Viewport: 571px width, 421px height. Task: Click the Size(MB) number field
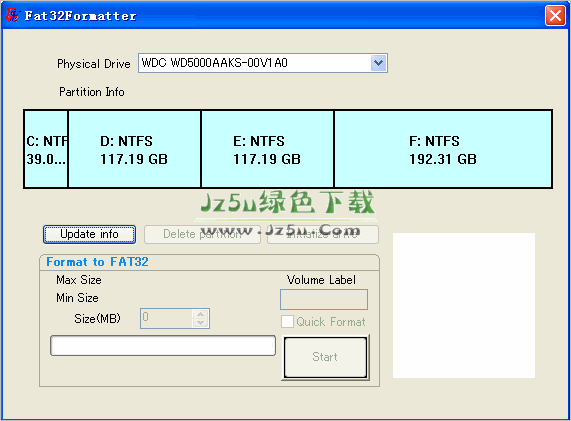pos(166,318)
